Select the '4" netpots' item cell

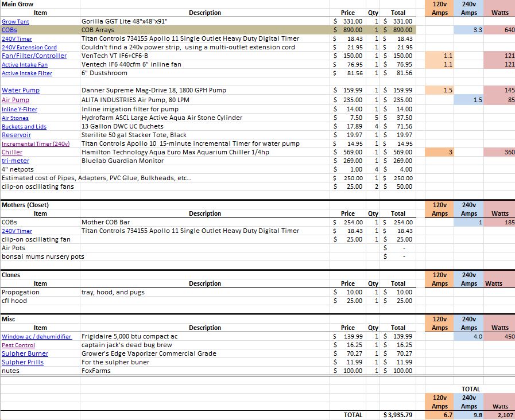pyautogui.click(x=40, y=170)
